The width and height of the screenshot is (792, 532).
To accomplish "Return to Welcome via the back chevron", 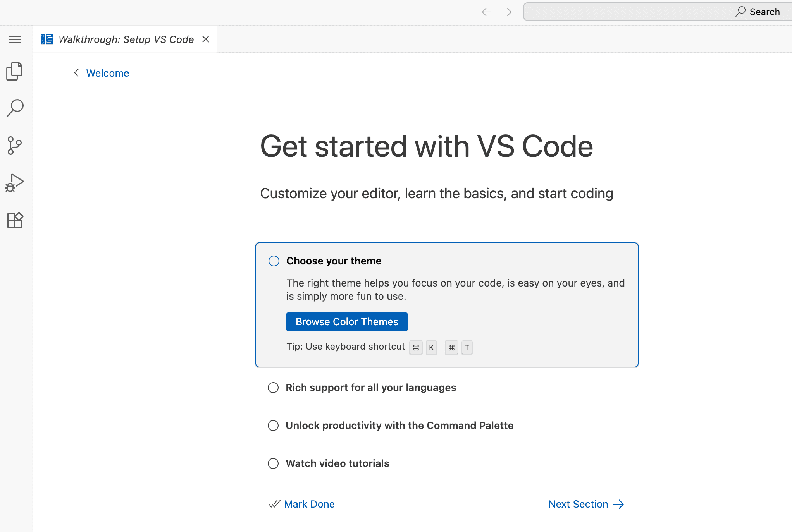I will click(76, 73).
